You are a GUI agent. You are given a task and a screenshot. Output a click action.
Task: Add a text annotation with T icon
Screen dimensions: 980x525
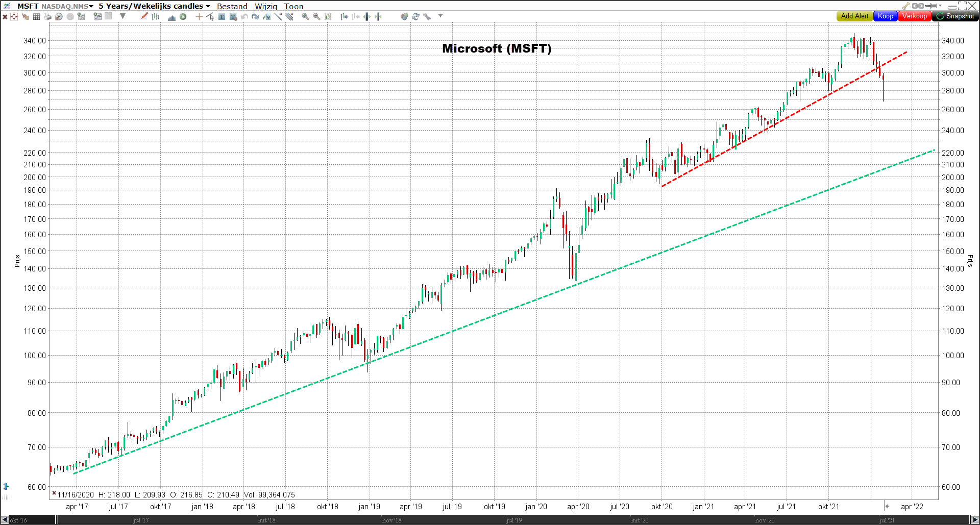pos(222,17)
